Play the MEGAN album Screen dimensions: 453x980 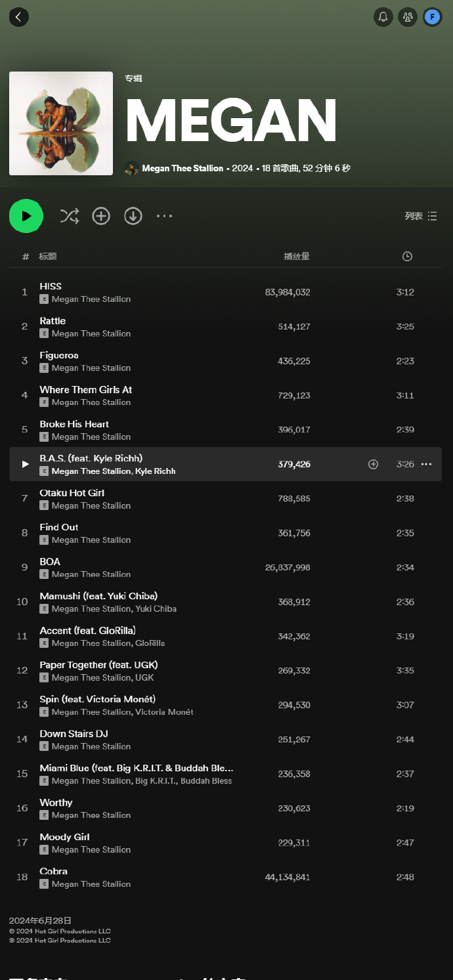(x=26, y=216)
